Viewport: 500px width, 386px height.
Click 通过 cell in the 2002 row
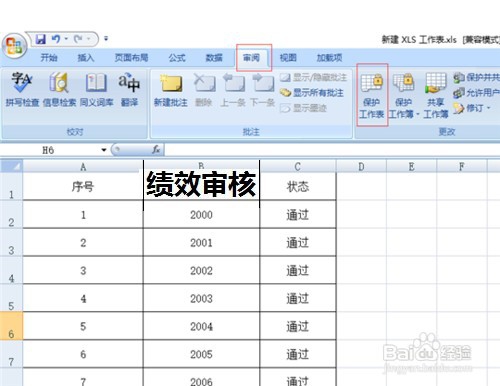pos(298,270)
